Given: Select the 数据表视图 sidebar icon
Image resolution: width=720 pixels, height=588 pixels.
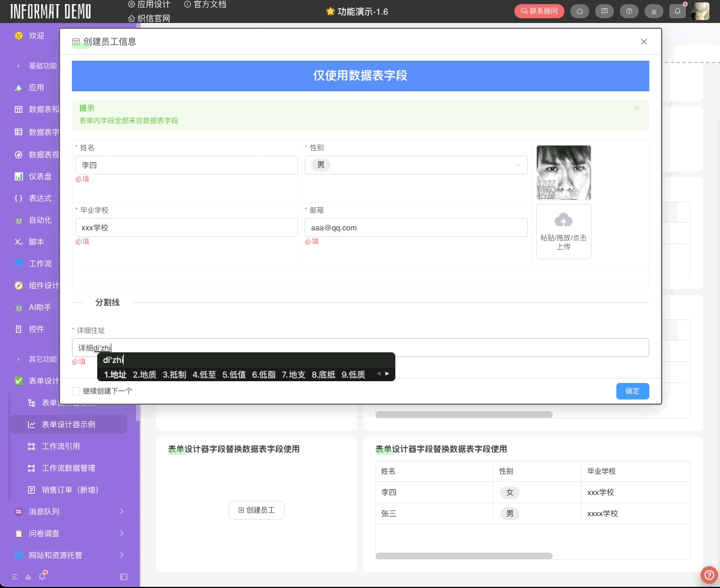Looking at the screenshot, I should 19,154.
